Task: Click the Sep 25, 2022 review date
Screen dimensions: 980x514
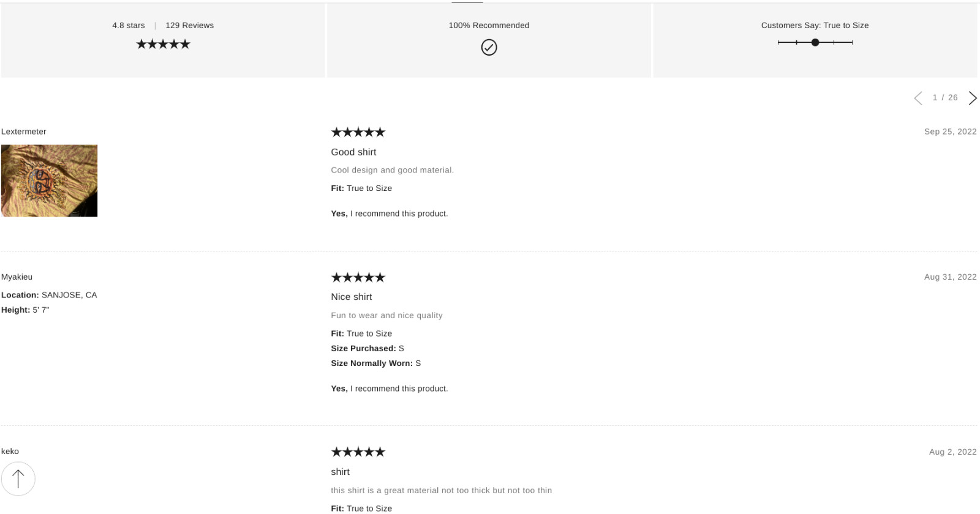Action: (x=950, y=132)
